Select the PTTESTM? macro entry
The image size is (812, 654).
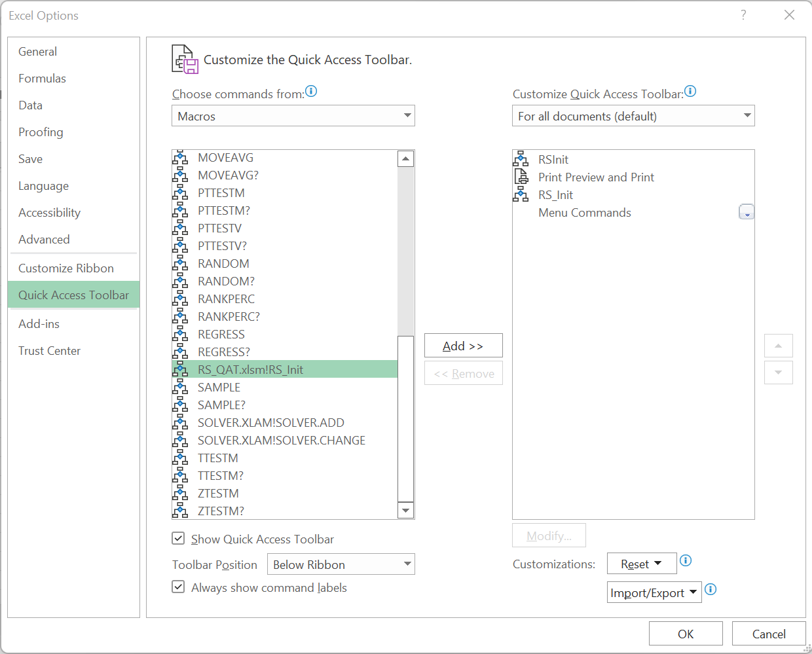[x=285, y=211]
